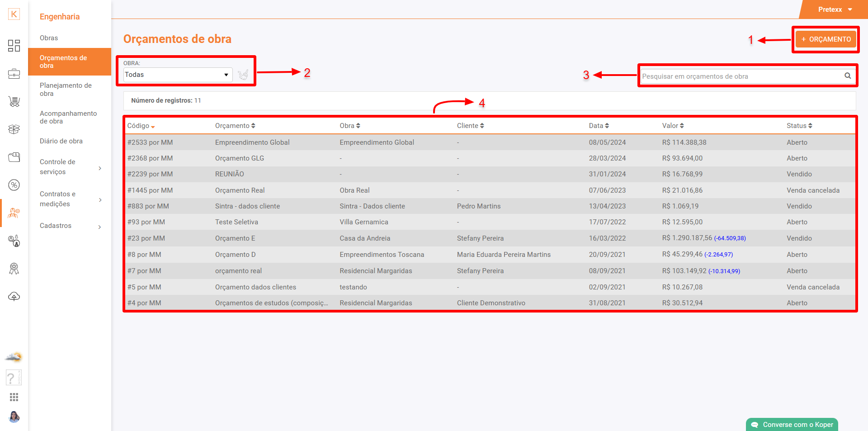Open the Obra filter dropdown

point(178,75)
